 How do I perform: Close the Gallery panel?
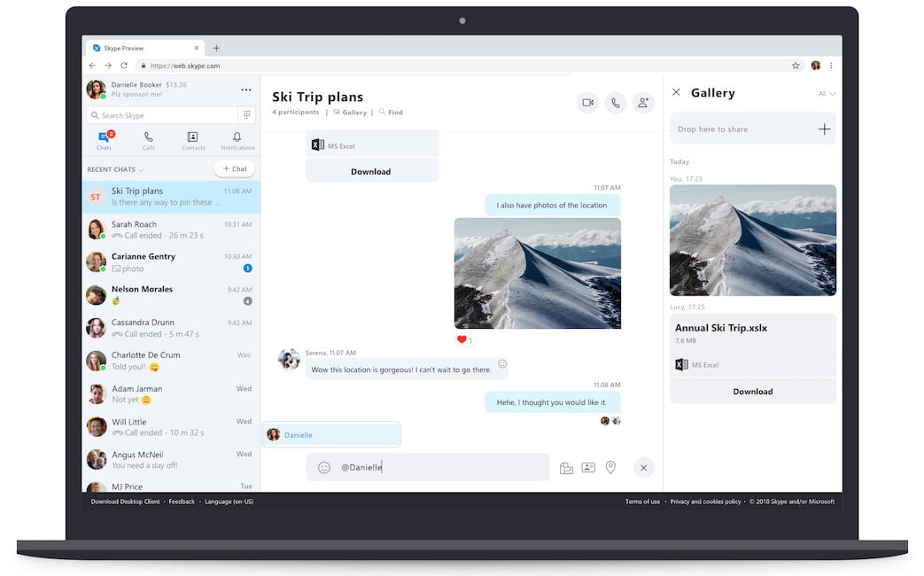click(676, 92)
